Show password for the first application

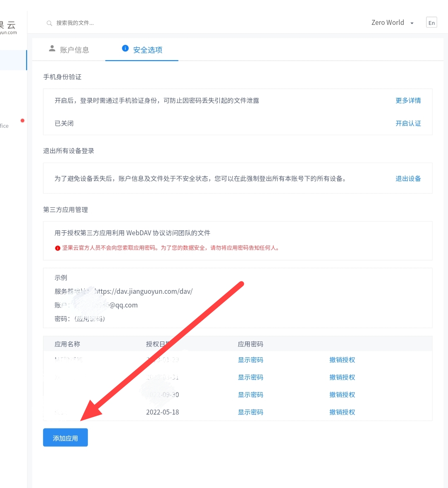250,360
